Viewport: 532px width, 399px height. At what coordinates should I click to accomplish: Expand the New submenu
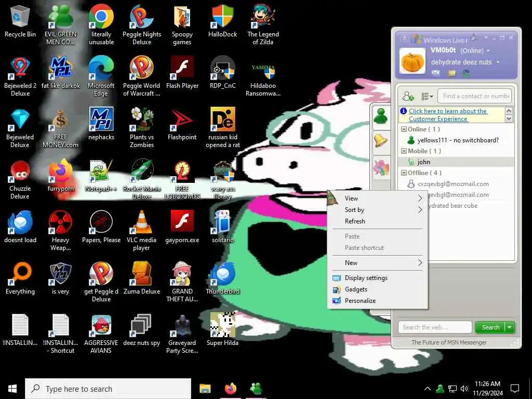(x=378, y=263)
